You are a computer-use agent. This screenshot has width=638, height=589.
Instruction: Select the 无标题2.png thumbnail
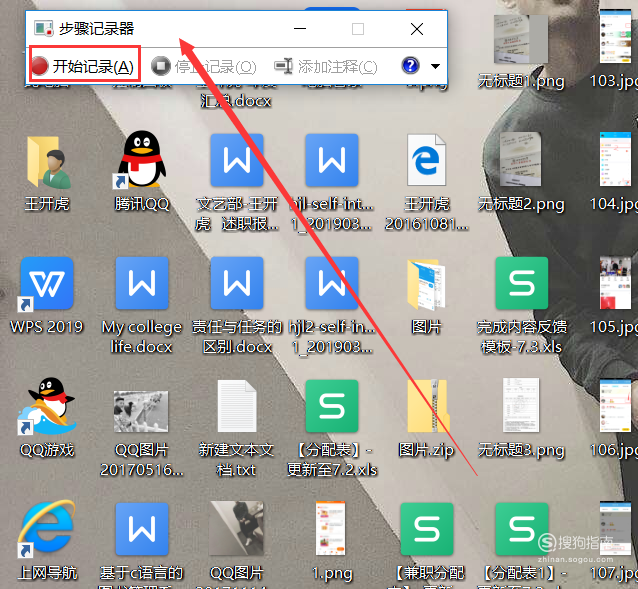click(x=521, y=159)
